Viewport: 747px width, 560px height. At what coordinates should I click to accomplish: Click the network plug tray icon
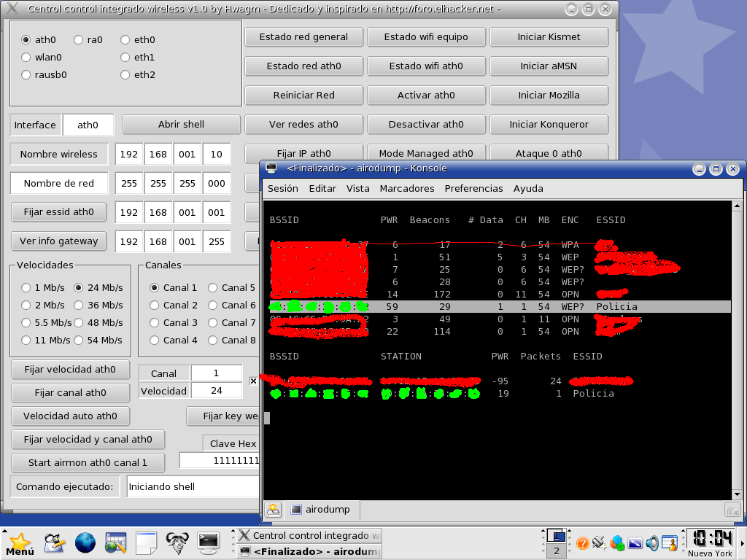pos(600,542)
